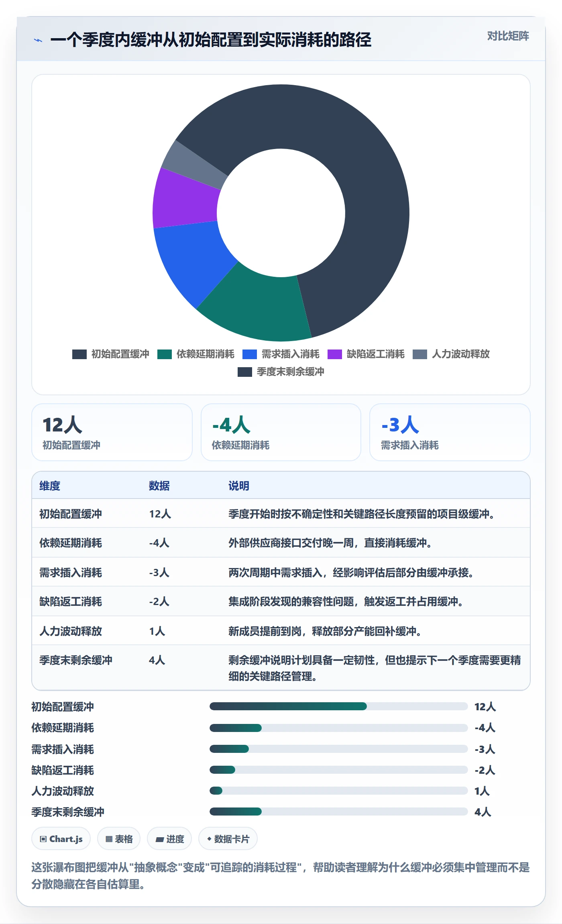Click description about 外部供应商接口交付晚一周
Viewport: 562px width, 924px height.
pos(330,543)
